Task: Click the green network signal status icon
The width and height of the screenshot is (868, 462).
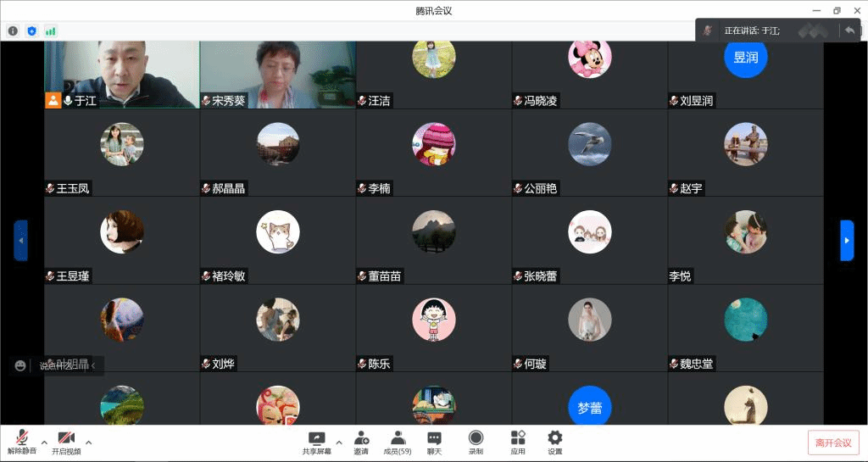Action: 51,31
